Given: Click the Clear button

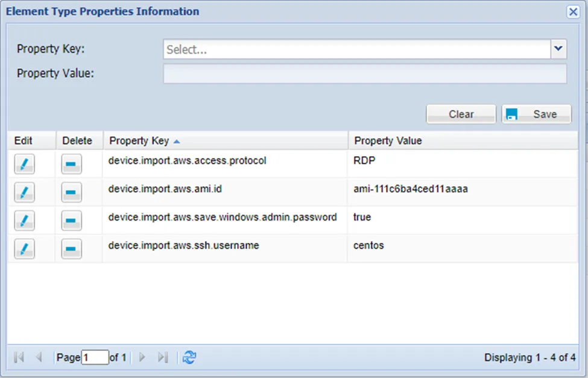Looking at the screenshot, I should [x=461, y=114].
